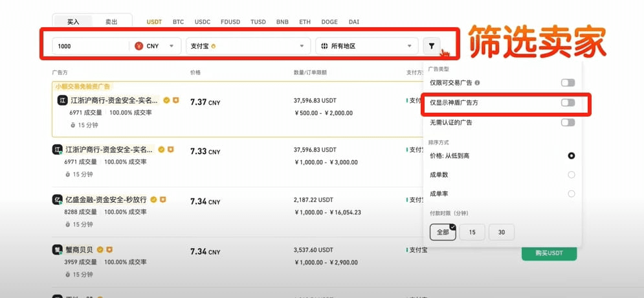The height and width of the screenshot is (298, 644).
Task: Turn on 仅显示神盾广告方 switch
Action: click(568, 103)
